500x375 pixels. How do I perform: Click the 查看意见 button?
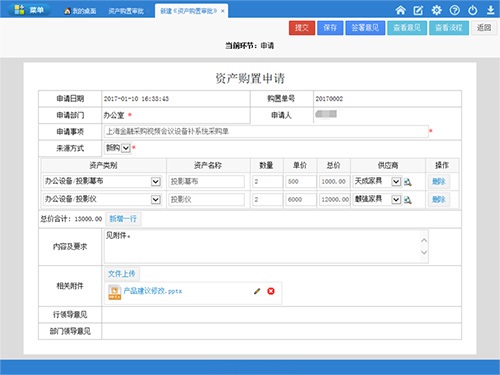[407, 28]
